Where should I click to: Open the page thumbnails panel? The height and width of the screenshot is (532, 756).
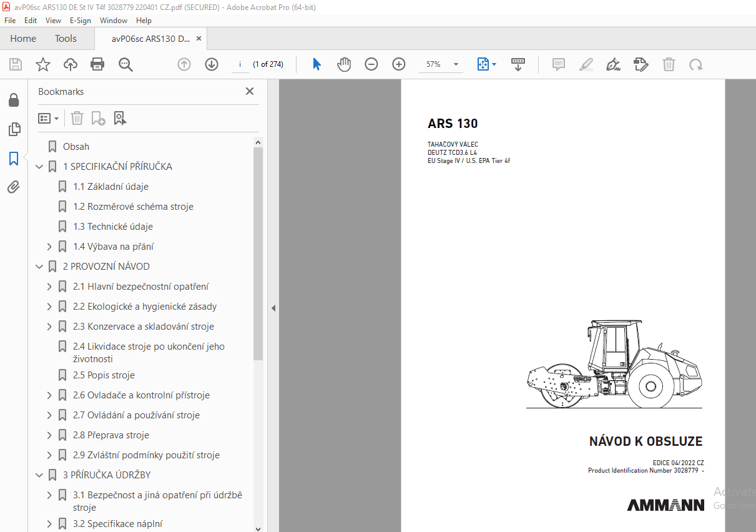(14, 129)
